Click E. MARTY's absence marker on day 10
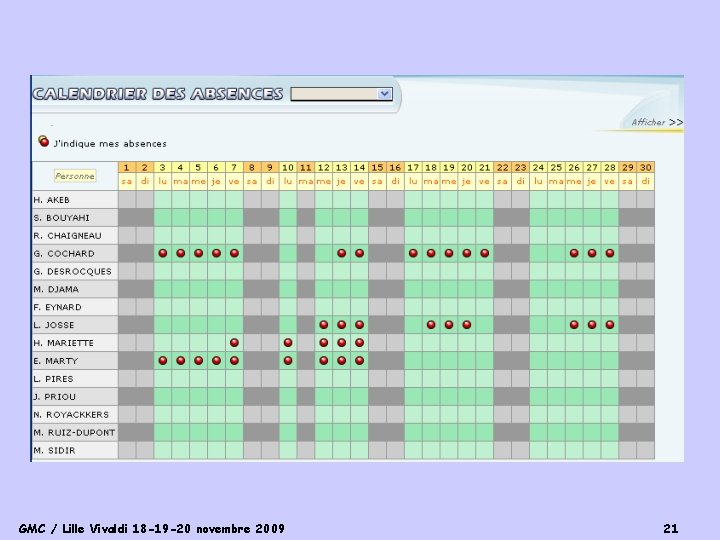 [288, 360]
